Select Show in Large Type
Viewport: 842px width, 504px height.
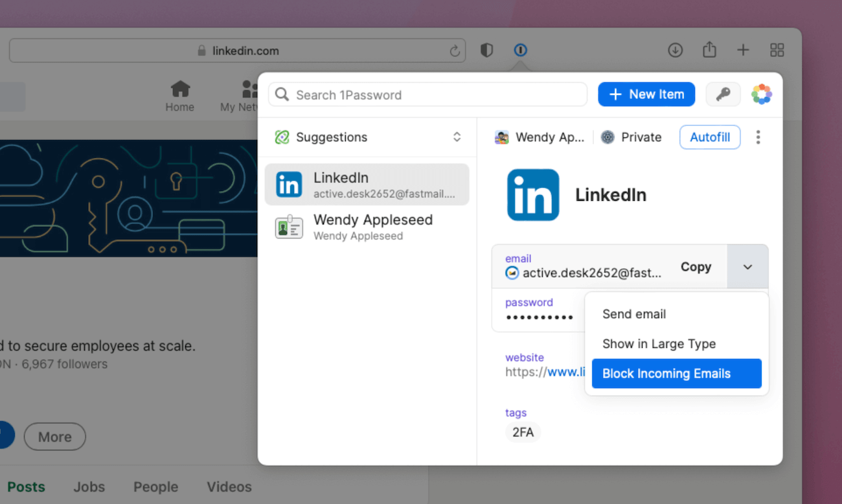[659, 344]
